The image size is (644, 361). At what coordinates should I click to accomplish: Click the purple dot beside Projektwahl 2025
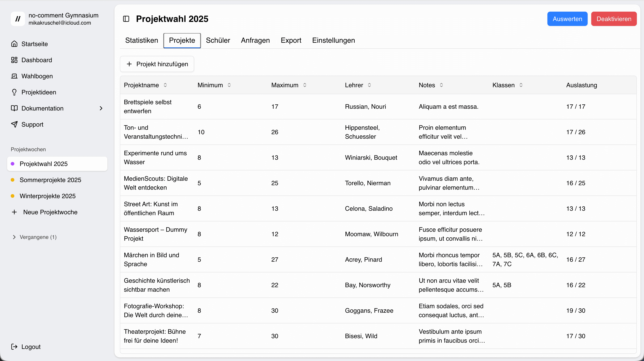tap(13, 164)
